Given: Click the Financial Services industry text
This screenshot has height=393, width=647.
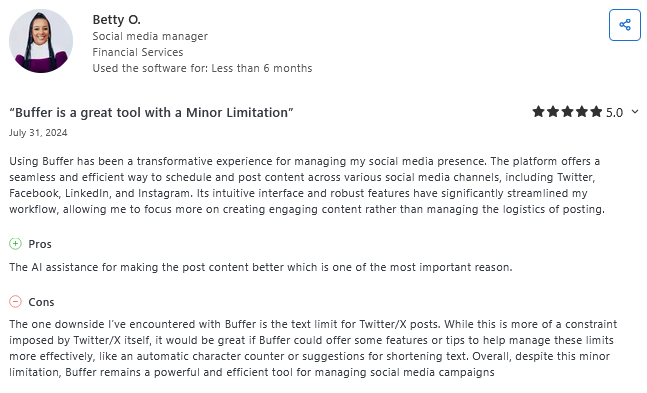Looking at the screenshot, I should click(x=137, y=52).
